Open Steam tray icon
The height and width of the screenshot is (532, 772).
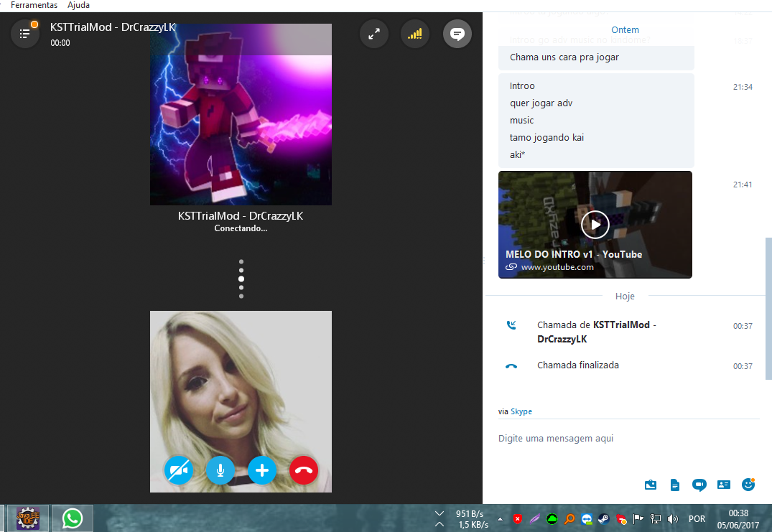[604, 518]
